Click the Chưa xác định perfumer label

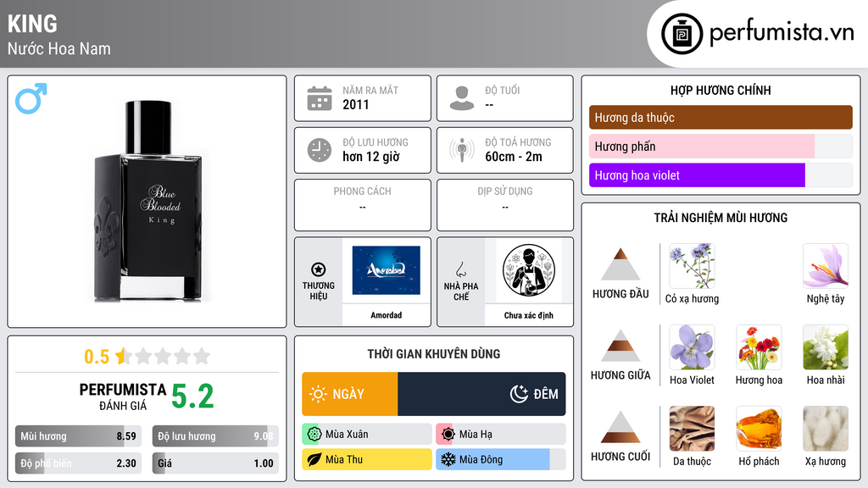[x=529, y=315]
